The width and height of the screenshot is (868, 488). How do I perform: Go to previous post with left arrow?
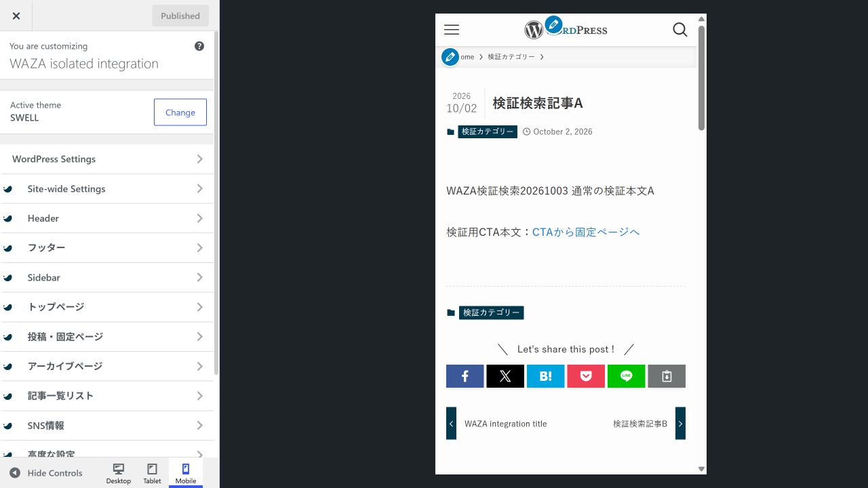[451, 423]
